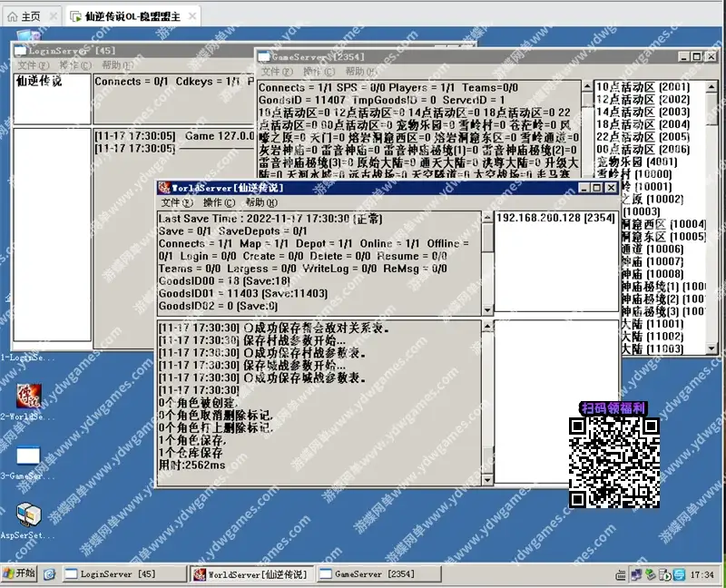Close the 主页 tab
726x588 pixels.
click(54, 16)
